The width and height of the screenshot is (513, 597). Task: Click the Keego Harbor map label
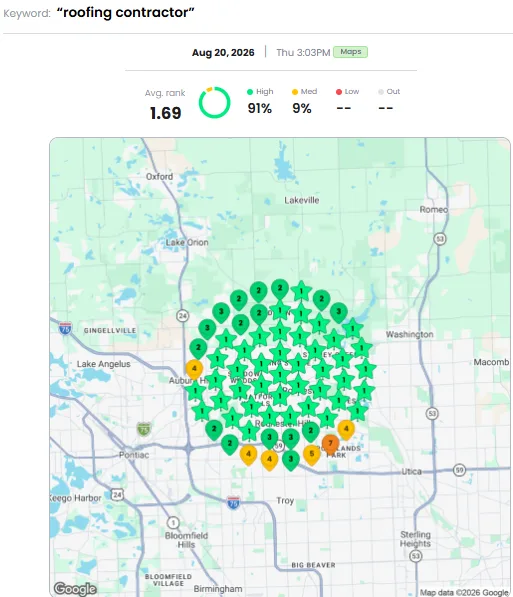point(75,498)
